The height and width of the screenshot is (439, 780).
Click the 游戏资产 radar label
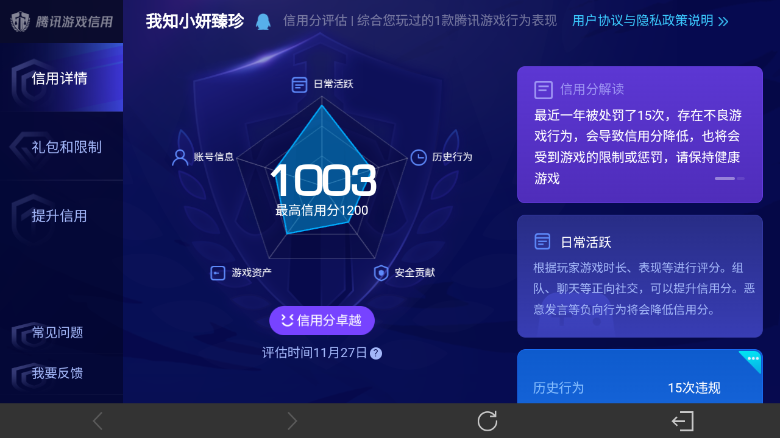pos(251,272)
